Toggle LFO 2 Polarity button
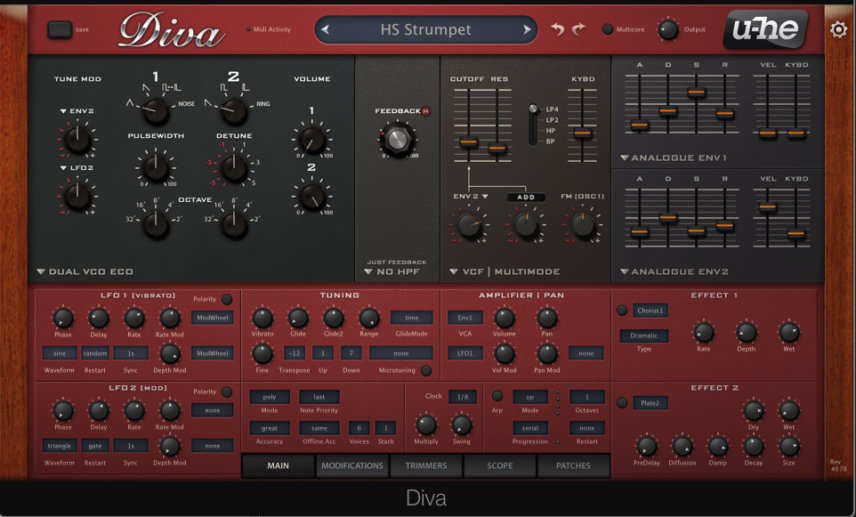Viewport: 856px width, 517px height. tap(227, 392)
